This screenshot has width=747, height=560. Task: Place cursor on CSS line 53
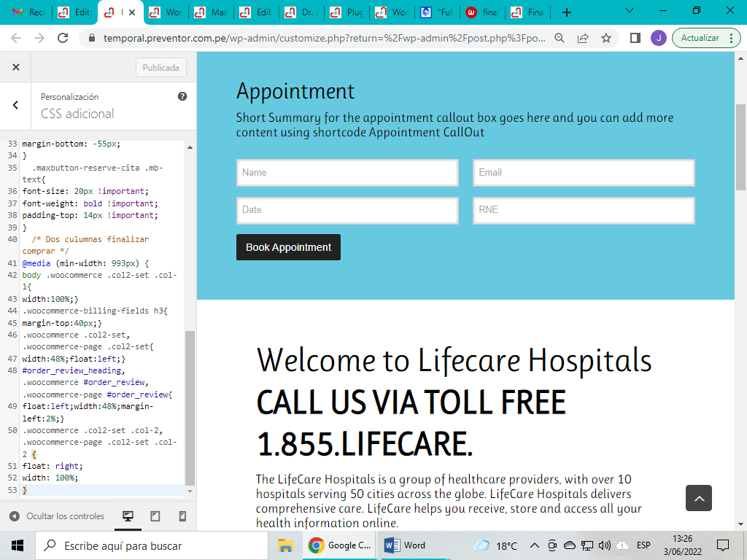pyautogui.click(x=102, y=490)
